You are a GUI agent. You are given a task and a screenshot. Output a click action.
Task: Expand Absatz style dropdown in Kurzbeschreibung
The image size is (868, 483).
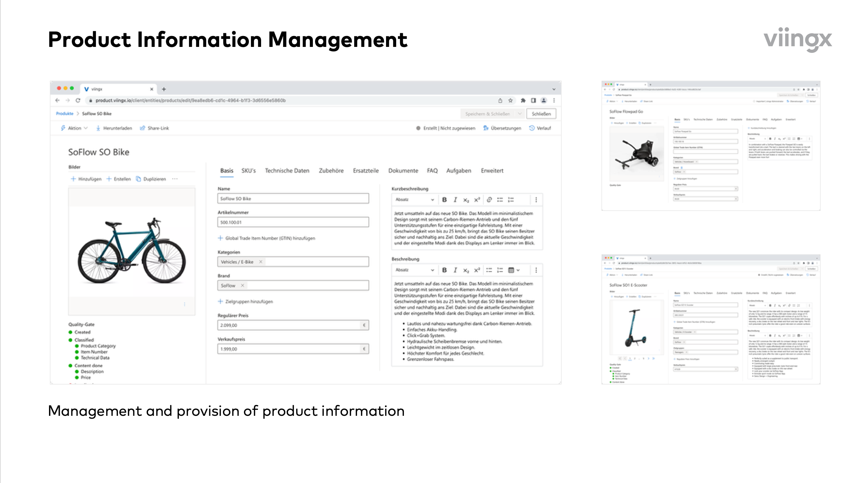[x=414, y=200]
